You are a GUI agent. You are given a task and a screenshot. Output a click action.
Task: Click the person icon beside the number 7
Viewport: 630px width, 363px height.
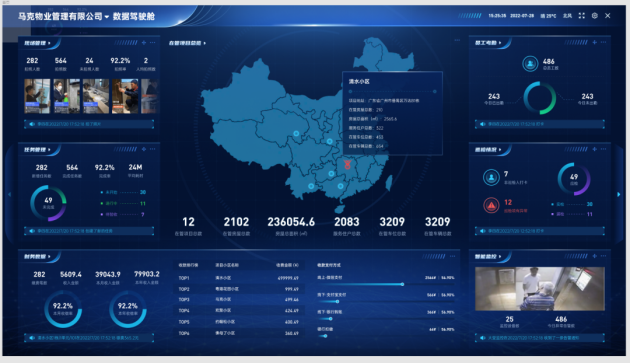[491, 177]
